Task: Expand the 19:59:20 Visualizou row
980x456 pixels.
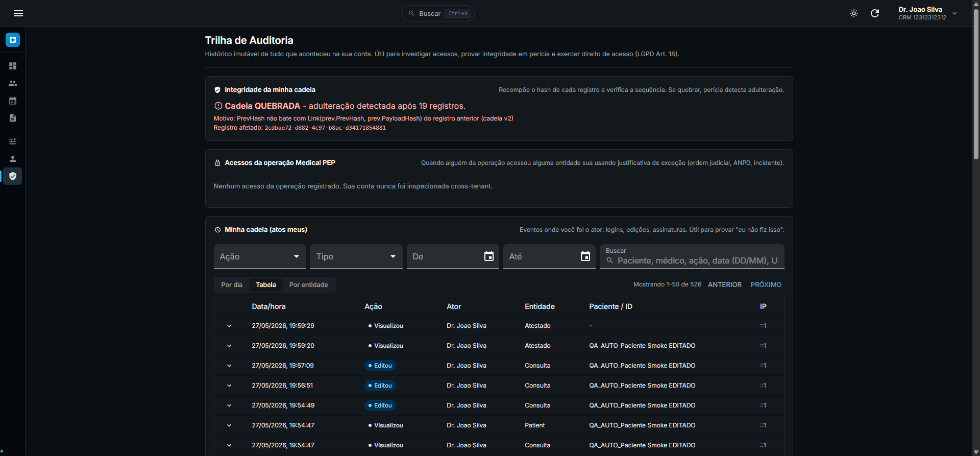Action: [x=229, y=346]
